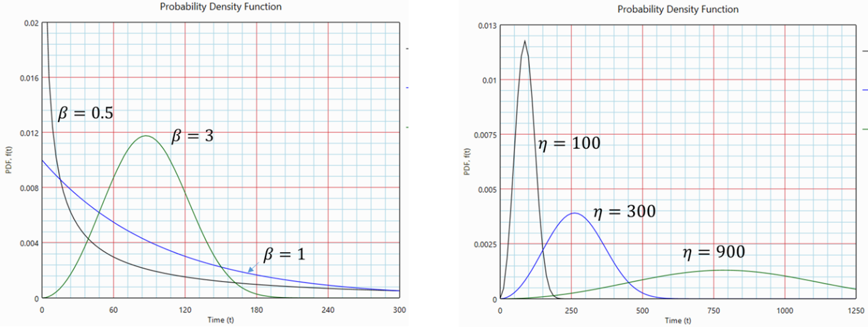This screenshot has height=327, width=868.
Task: Click the right chart's PDF, f(t) axis label
Action: pos(466,162)
